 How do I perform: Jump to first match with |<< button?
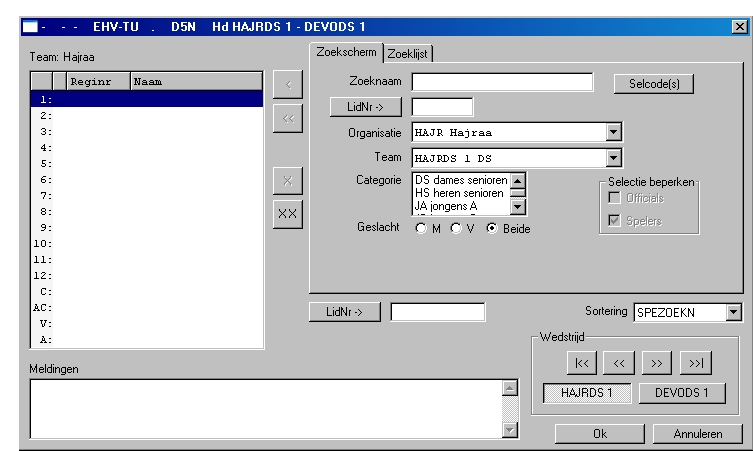[x=582, y=363]
